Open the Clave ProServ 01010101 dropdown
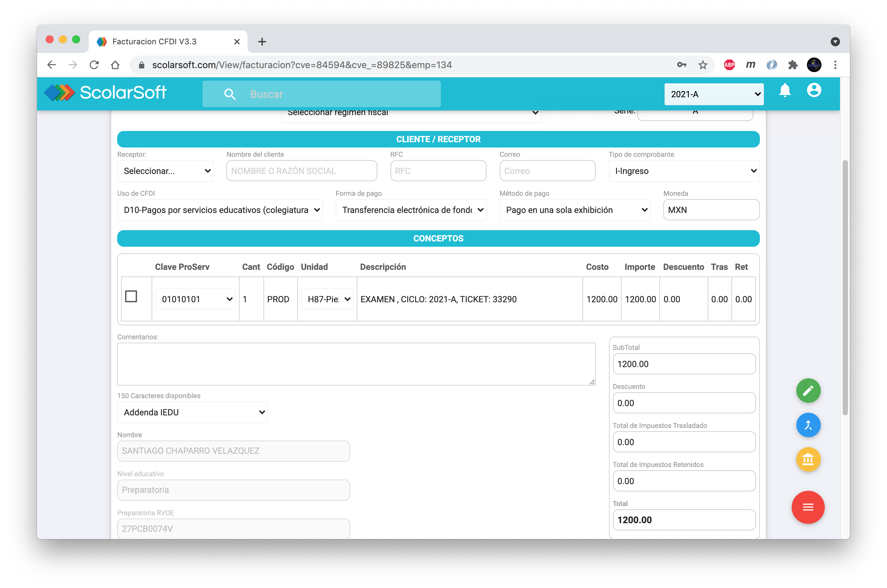The height and width of the screenshot is (588, 887). tap(195, 299)
